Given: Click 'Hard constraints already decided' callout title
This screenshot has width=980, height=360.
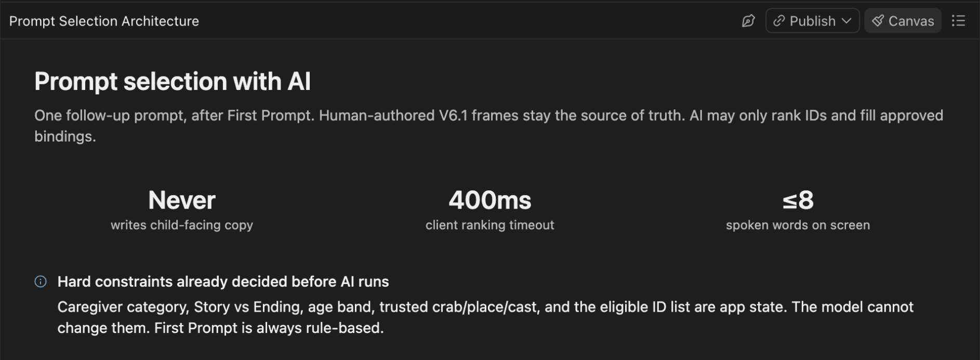Looking at the screenshot, I should coord(223,281).
